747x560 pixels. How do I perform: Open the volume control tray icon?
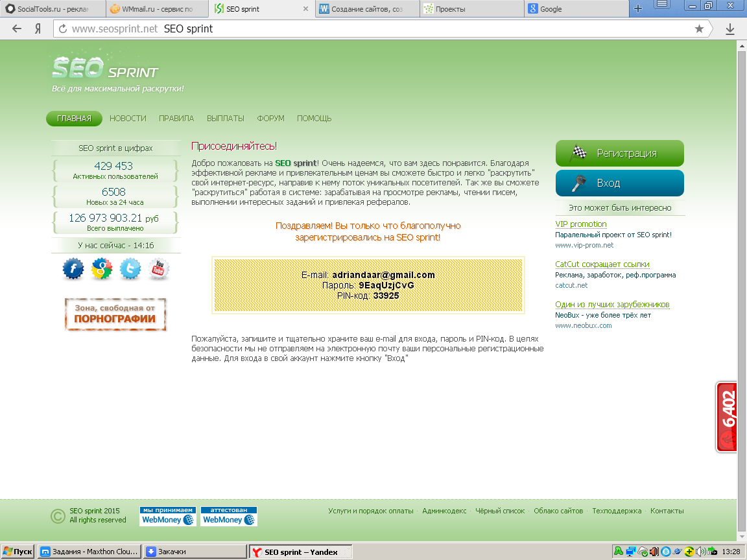click(701, 552)
